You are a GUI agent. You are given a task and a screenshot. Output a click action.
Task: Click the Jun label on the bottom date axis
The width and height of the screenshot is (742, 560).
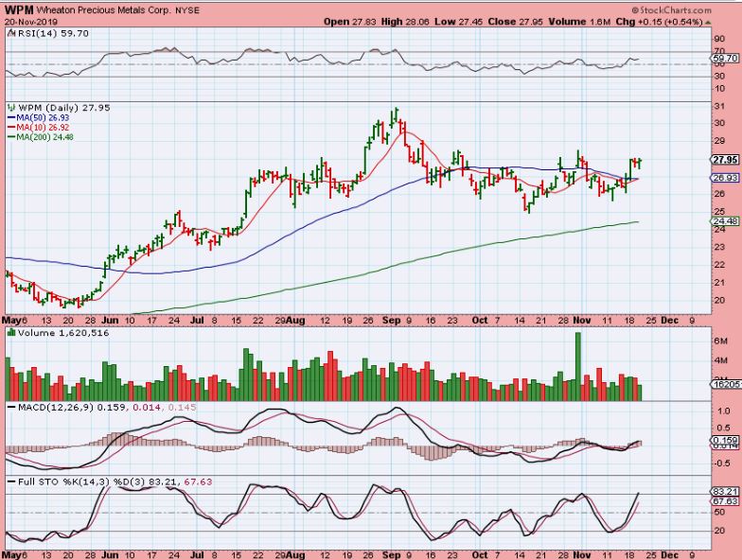click(x=110, y=554)
